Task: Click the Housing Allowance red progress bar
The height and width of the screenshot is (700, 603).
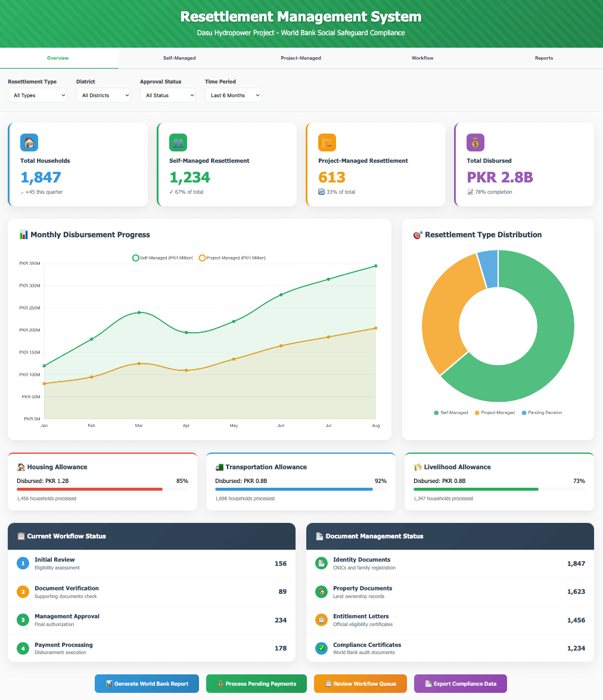Action: [89, 490]
